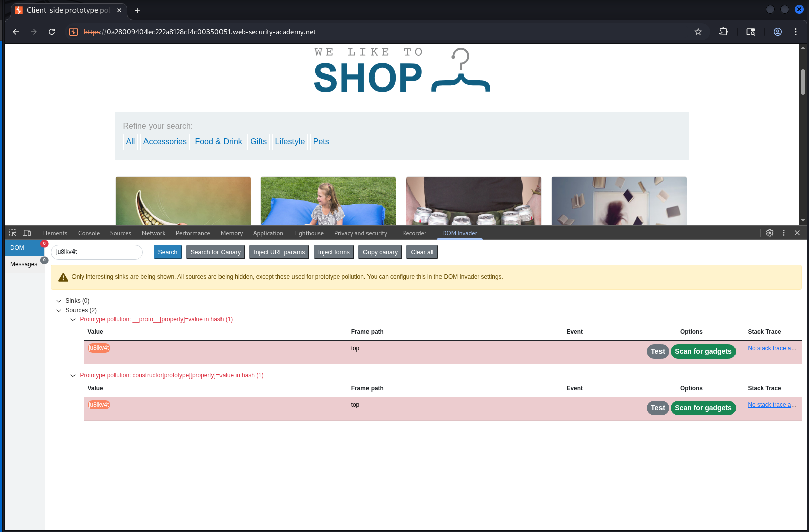Open the browser extensions puzzle icon
The image size is (809, 532).
click(x=723, y=32)
